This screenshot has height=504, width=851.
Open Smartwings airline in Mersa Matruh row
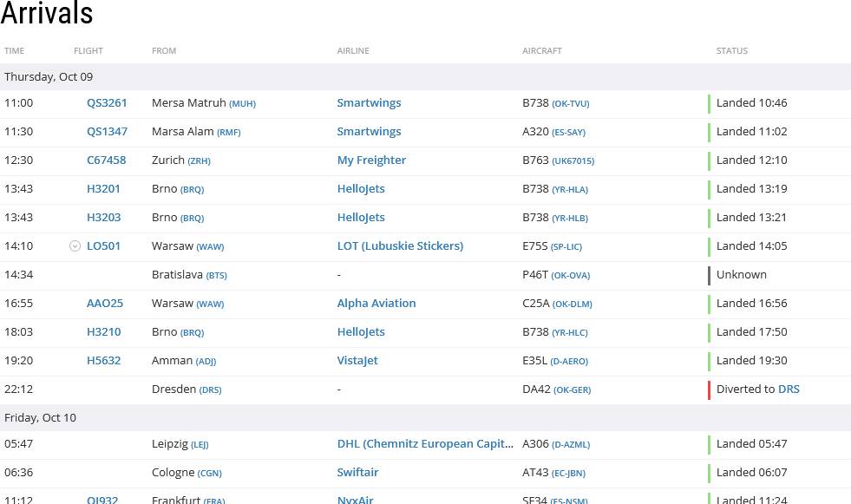click(369, 103)
